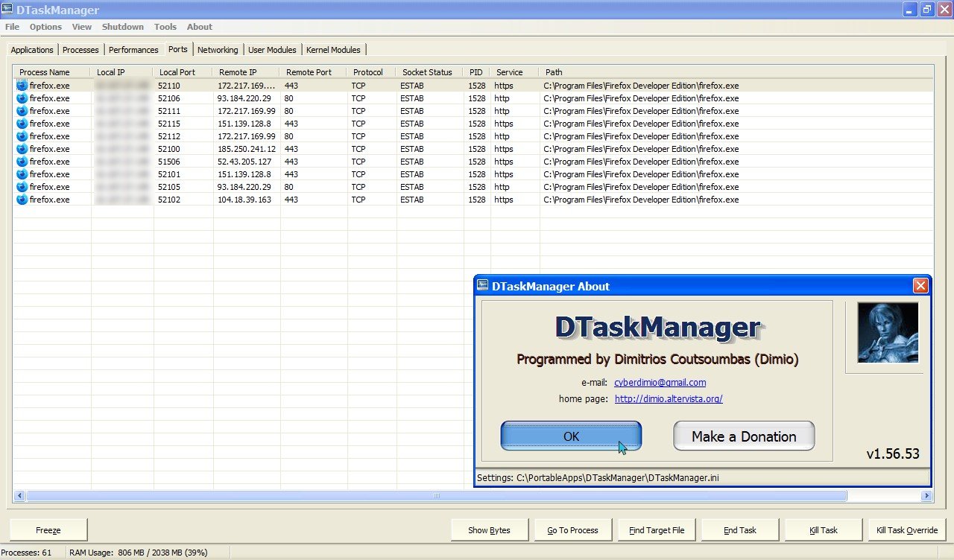The width and height of the screenshot is (954, 560).
Task: Click the About dialog title bar icon
Action: pos(482,285)
